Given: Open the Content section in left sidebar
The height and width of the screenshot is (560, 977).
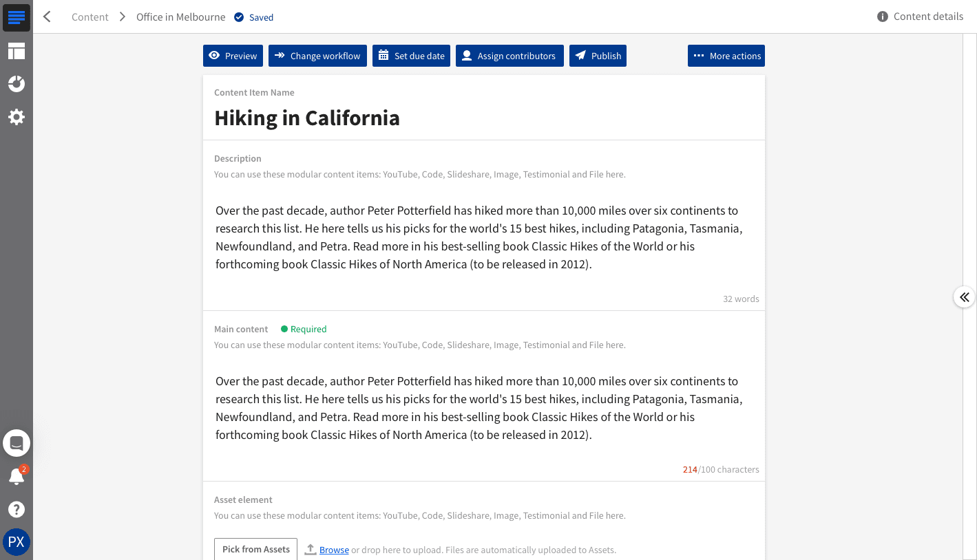Looking at the screenshot, I should coord(17,17).
